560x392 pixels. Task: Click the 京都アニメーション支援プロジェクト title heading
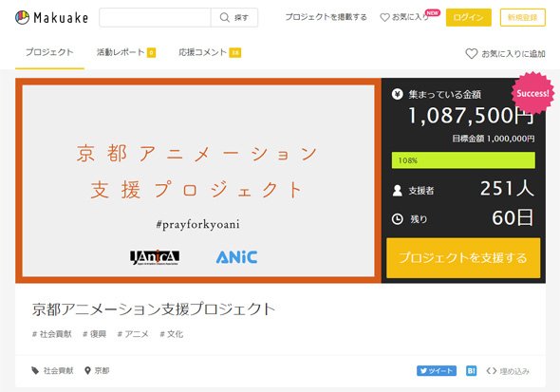pyautogui.click(x=154, y=308)
